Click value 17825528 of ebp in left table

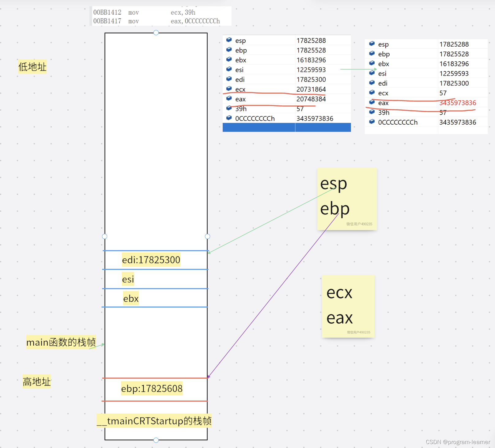311,50
